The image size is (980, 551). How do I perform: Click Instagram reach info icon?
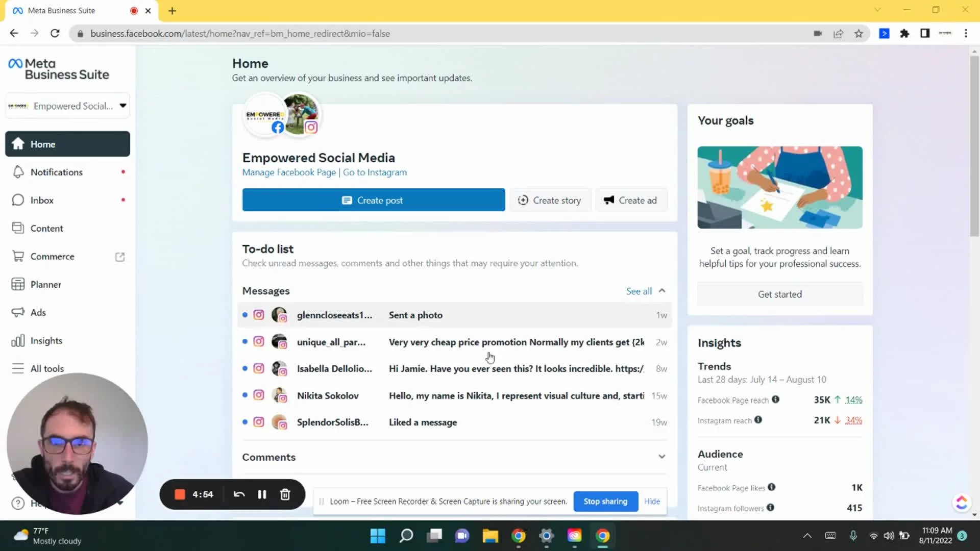[758, 420]
